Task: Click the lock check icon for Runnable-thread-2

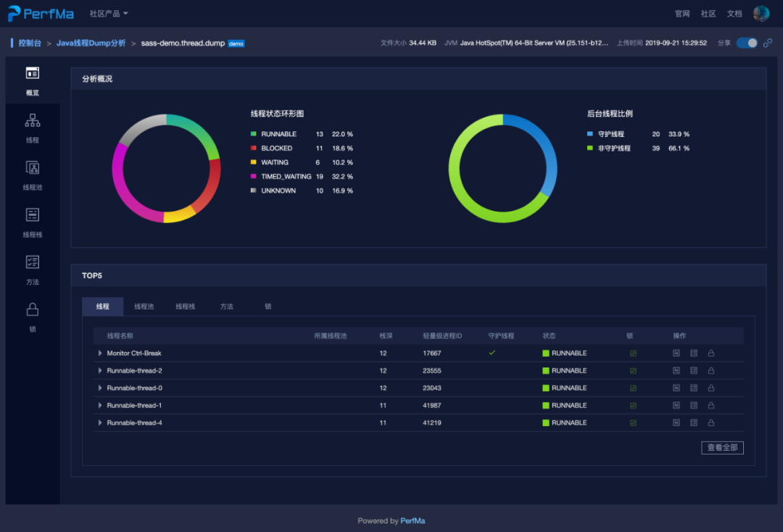Action: click(633, 371)
